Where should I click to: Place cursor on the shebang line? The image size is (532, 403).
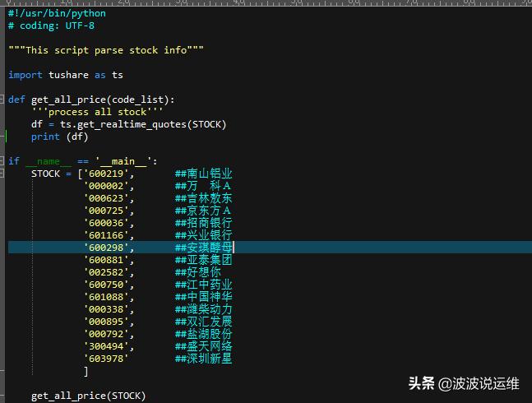(x=57, y=13)
